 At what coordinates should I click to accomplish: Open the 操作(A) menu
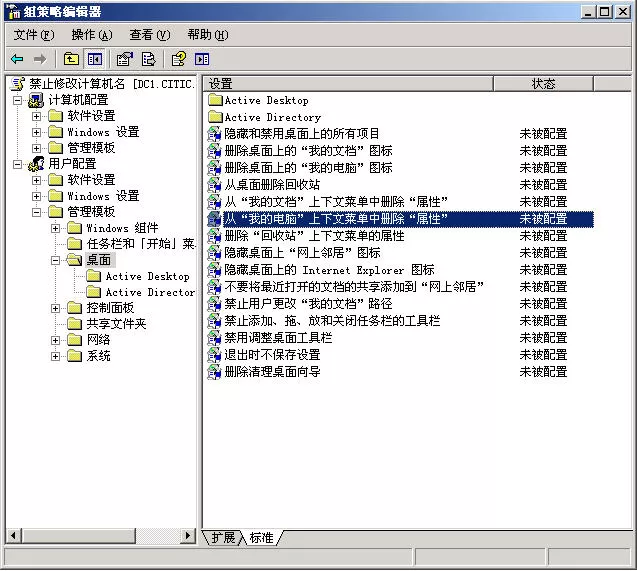pyautogui.click(x=91, y=35)
